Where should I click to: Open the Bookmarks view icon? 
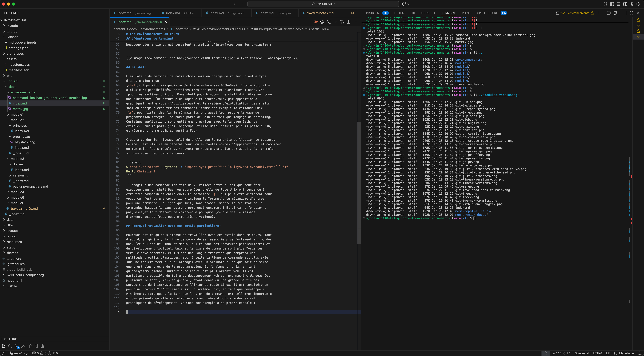click(x=36, y=346)
